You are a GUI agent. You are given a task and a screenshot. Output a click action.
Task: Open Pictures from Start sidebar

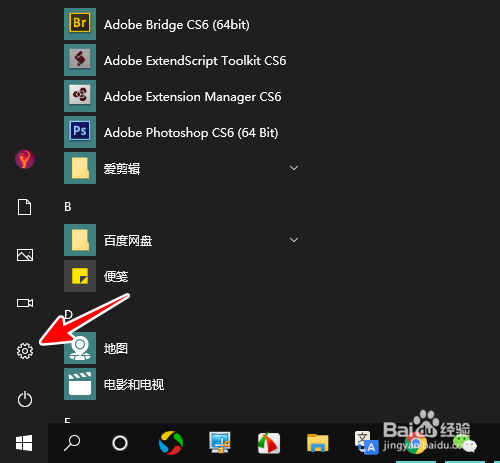(25, 255)
